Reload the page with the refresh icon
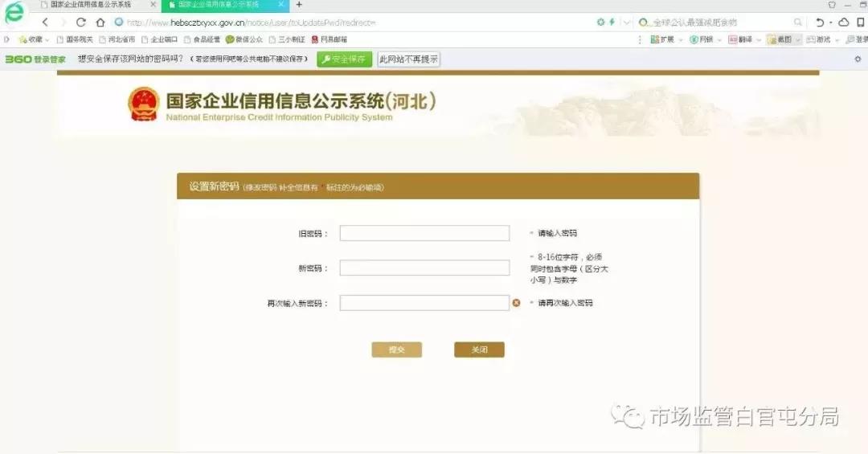Image resolution: width=868 pixels, height=454 pixels. (80, 22)
